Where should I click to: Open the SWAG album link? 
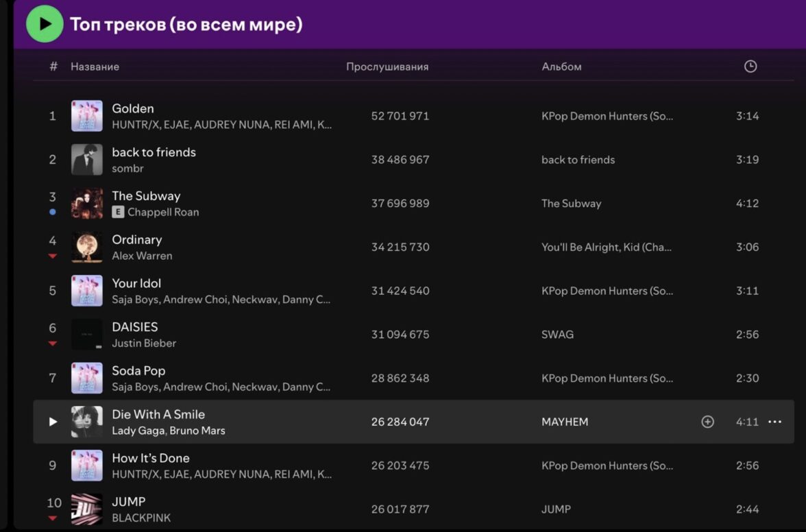click(557, 335)
